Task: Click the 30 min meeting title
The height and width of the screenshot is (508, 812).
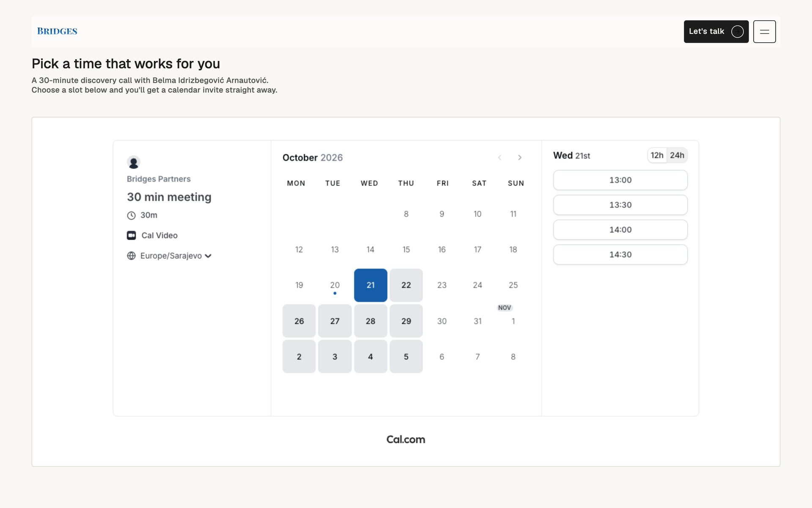Action: click(x=169, y=197)
